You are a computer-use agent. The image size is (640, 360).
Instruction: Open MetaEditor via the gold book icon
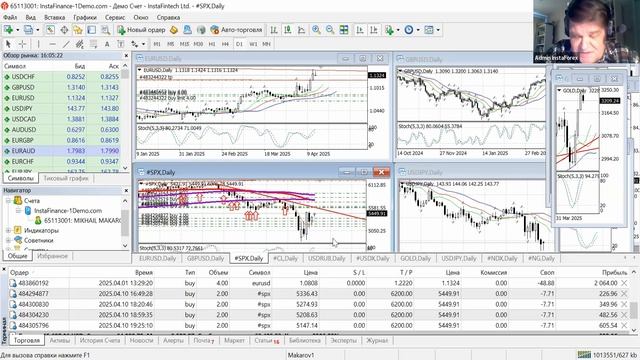click(x=174, y=30)
